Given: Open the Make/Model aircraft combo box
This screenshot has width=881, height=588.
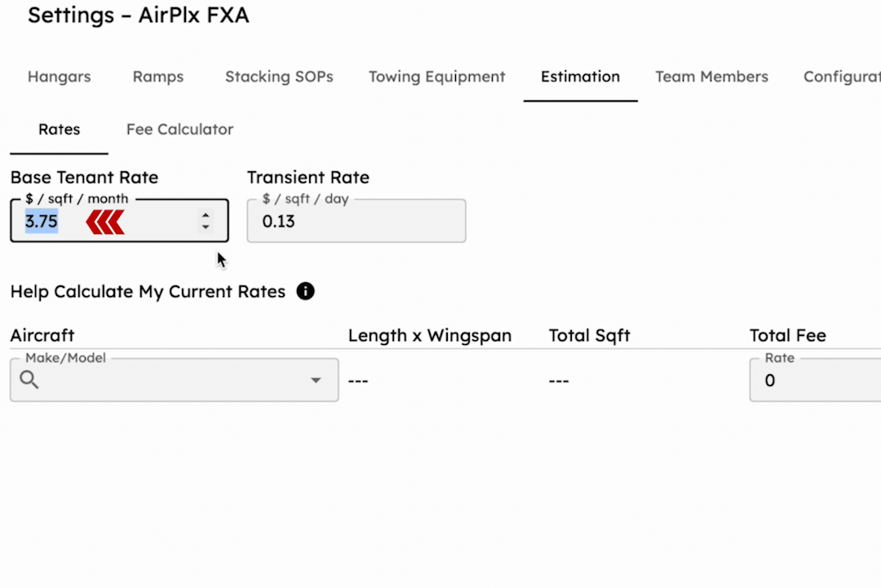Looking at the screenshot, I should coord(173,380).
